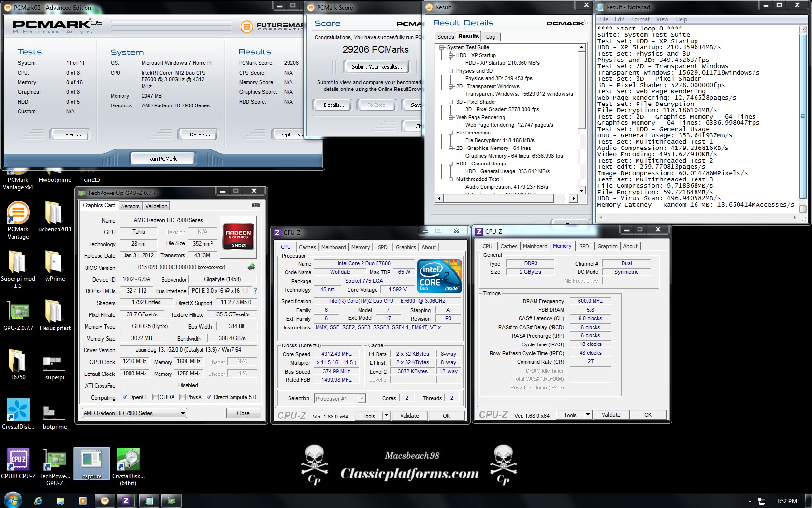The width and height of the screenshot is (812, 508).
Task: Open the E6750 desktop folder
Action: pos(18,365)
